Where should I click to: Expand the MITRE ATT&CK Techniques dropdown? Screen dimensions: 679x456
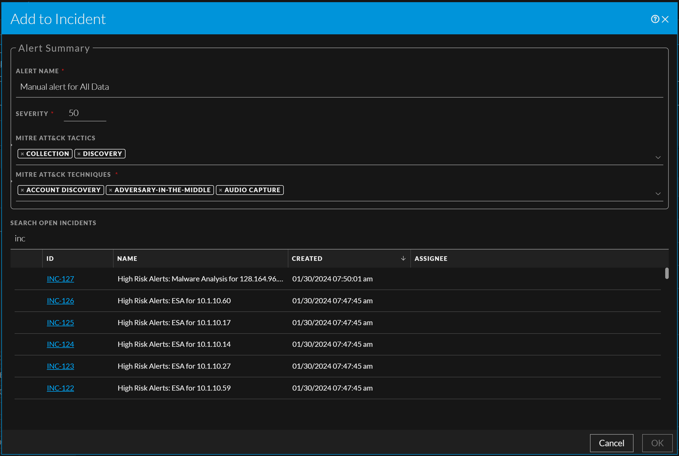pyautogui.click(x=658, y=193)
